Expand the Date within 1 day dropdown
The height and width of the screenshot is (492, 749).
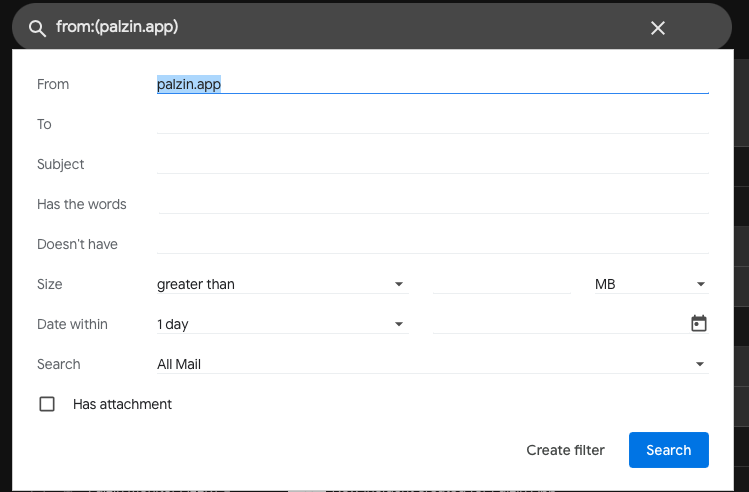pyautogui.click(x=282, y=324)
